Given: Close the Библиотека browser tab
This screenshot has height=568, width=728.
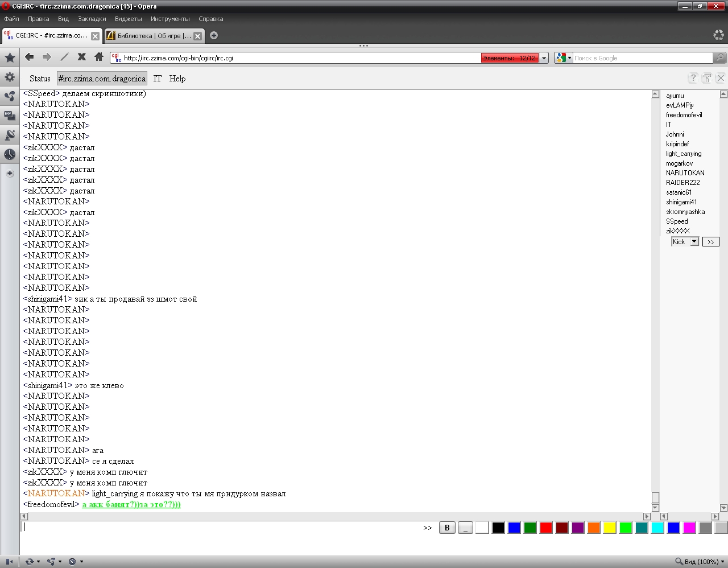Looking at the screenshot, I should 197,36.
